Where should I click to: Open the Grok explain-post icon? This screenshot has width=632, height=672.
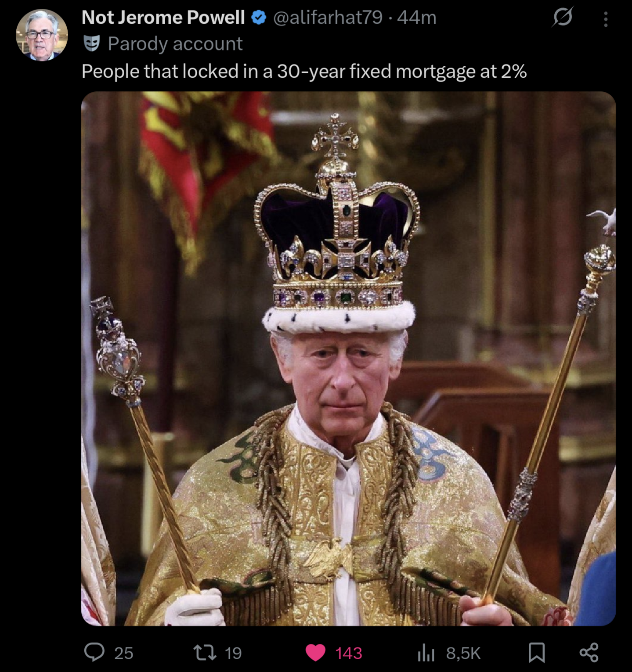tap(563, 18)
